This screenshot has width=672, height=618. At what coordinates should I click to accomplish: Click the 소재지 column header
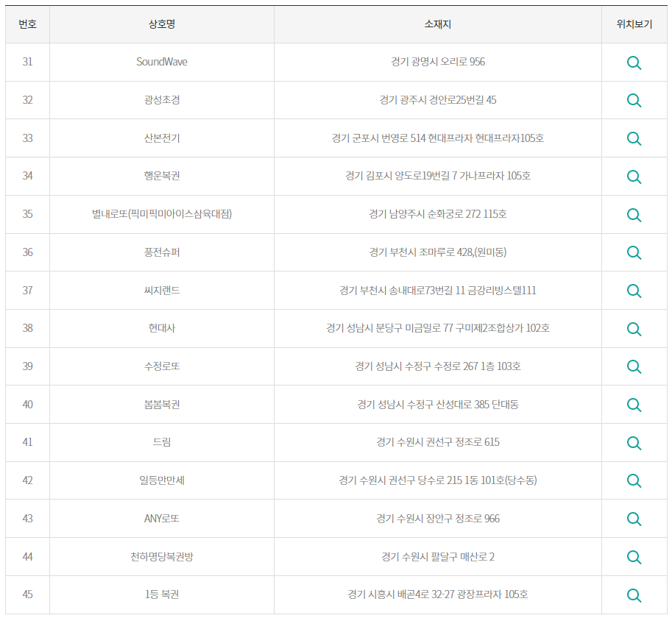point(437,24)
